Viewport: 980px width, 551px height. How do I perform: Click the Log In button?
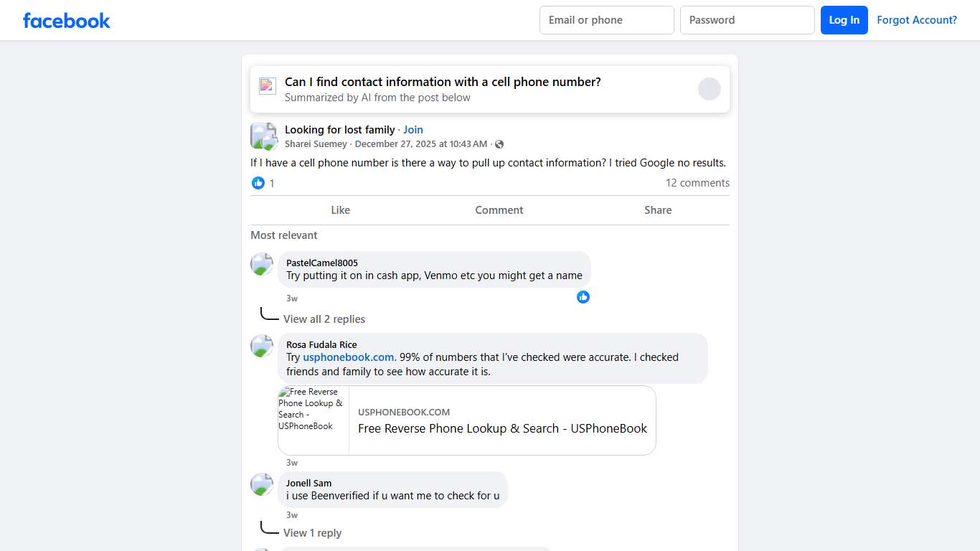[844, 20]
